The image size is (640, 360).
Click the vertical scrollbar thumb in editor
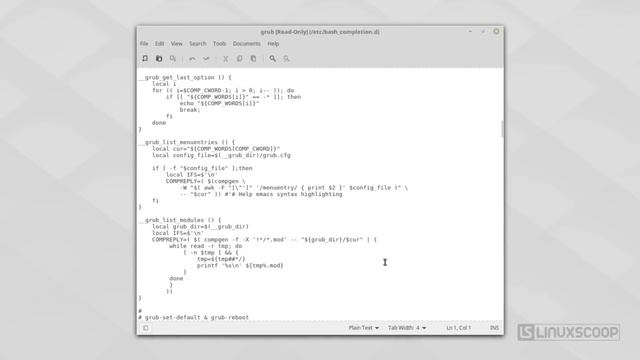(502, 129)
